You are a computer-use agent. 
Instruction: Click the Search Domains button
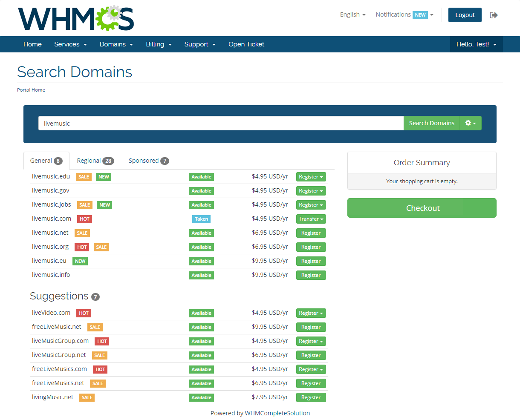[x=432, y=123]
